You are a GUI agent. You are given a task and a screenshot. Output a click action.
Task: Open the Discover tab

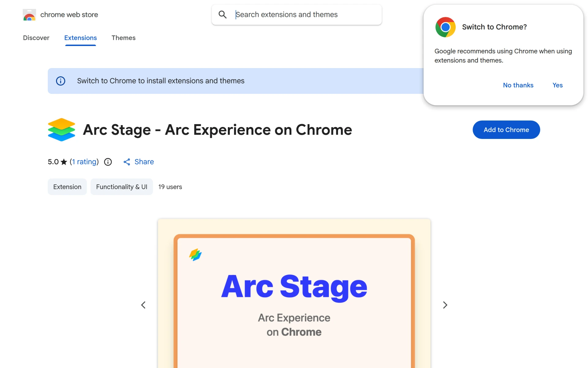(36, 38)
